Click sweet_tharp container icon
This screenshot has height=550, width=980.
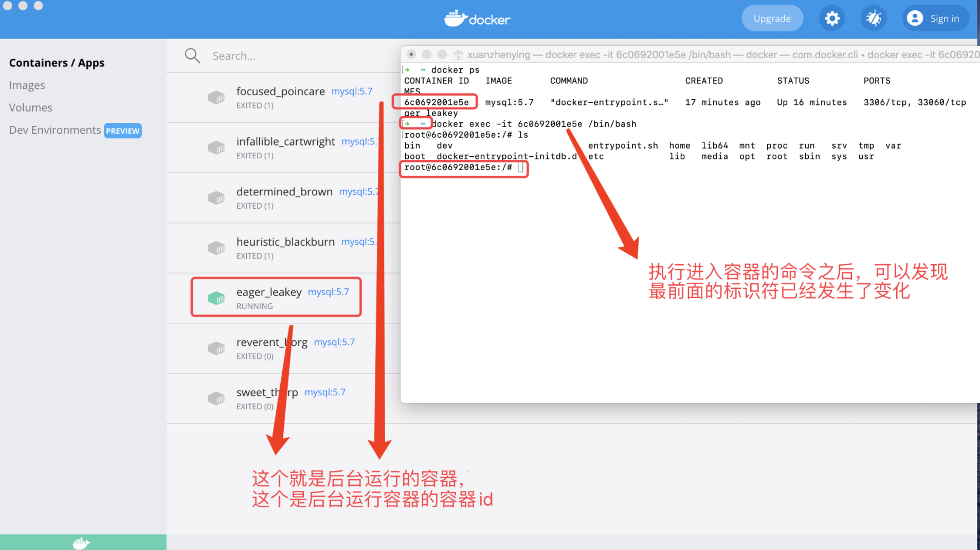216,398
